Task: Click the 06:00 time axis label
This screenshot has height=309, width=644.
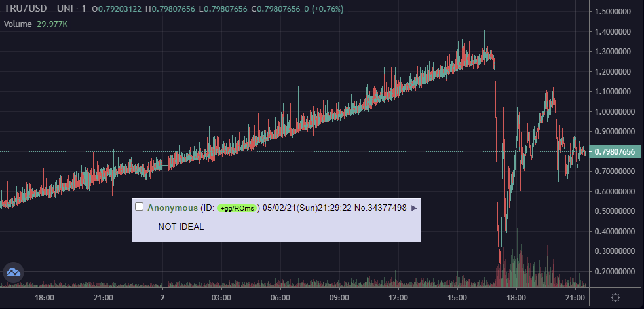Action: 280,297
